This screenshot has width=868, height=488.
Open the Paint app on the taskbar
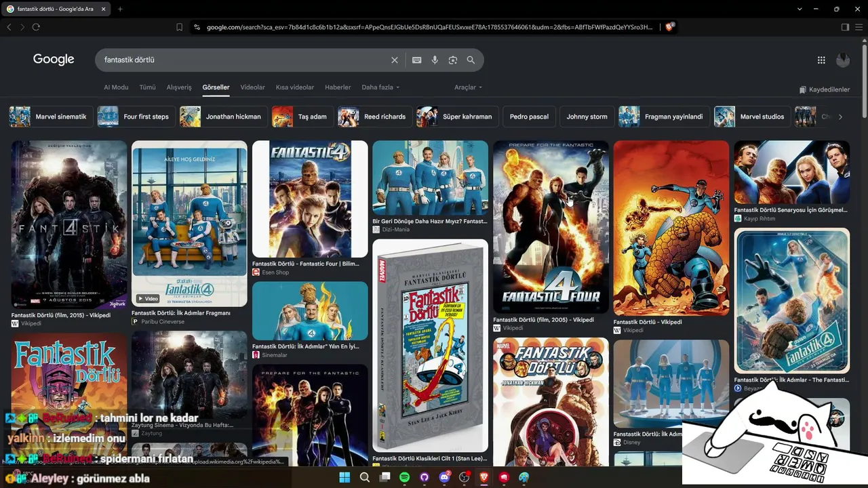tap(524, 477)
